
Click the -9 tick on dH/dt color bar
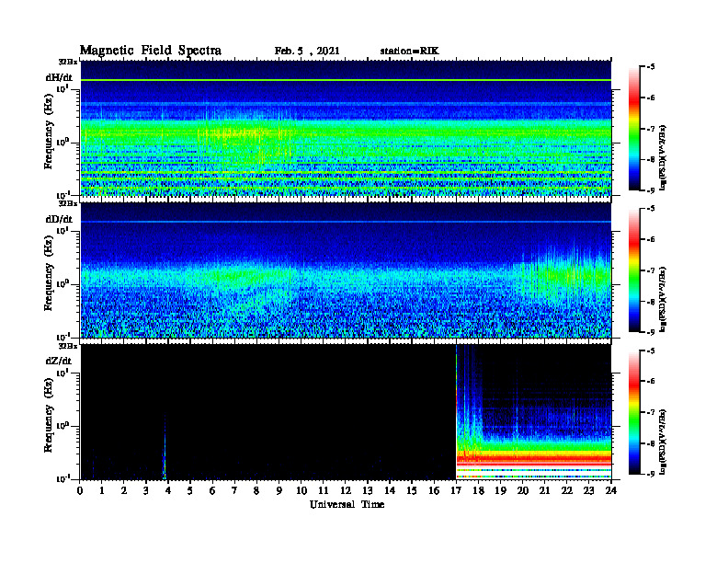pyautogui.click(x=651, y=190)
